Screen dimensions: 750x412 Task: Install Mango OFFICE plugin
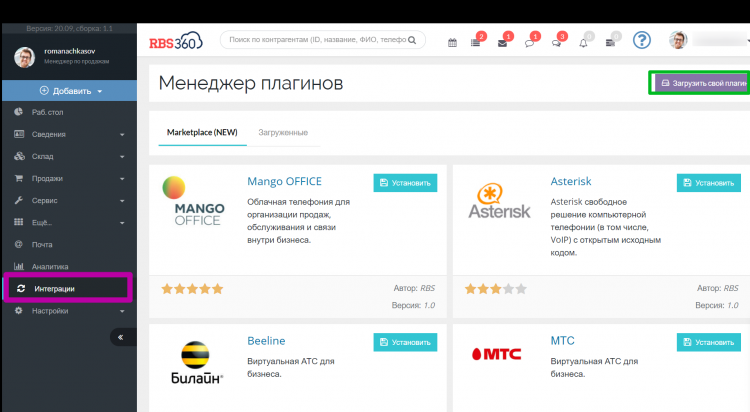[x=405, y=183]
